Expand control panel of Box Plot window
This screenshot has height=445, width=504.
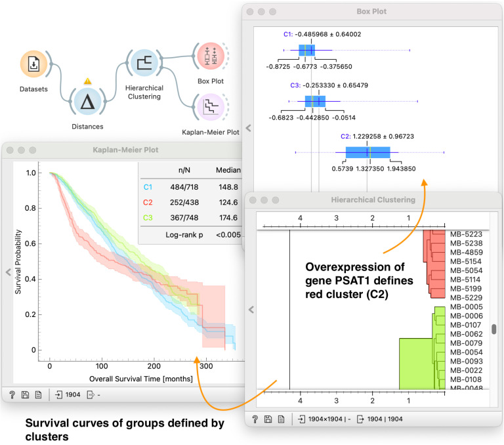(x=248, y=128)
